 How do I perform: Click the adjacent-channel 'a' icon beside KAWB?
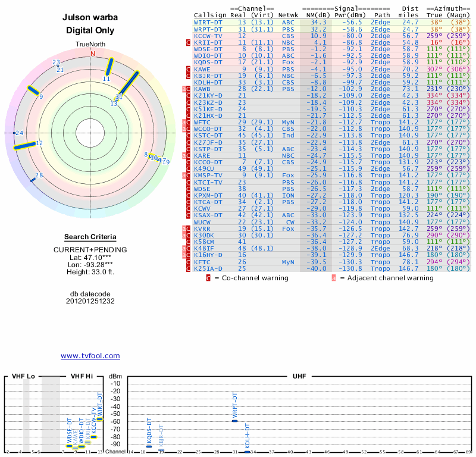pyautogui.click(x=184, y=89)
